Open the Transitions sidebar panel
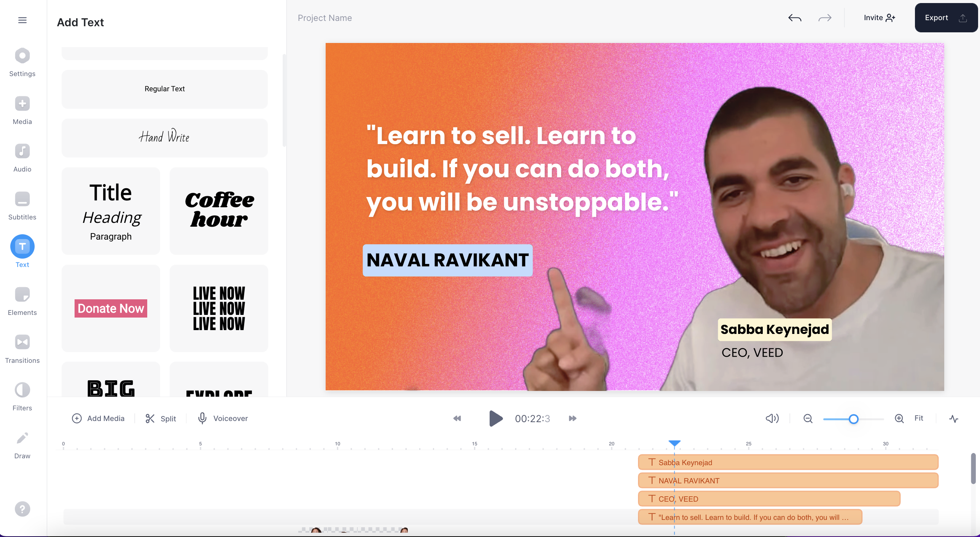Screen dimensions: 980x537 [x=22, y=349]
